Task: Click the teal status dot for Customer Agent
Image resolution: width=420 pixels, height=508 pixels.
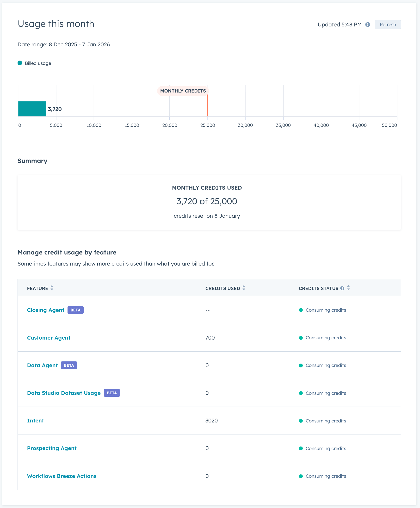Action: (301, 338)
